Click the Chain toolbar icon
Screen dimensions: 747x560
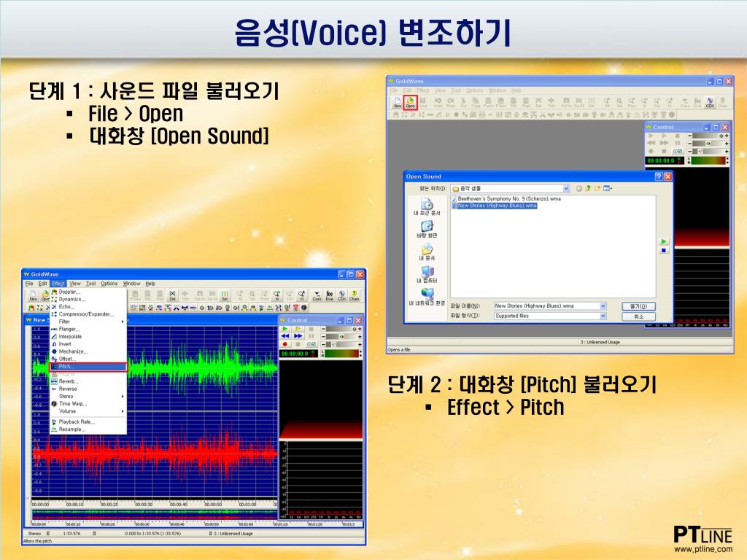(x=354, y=296)
